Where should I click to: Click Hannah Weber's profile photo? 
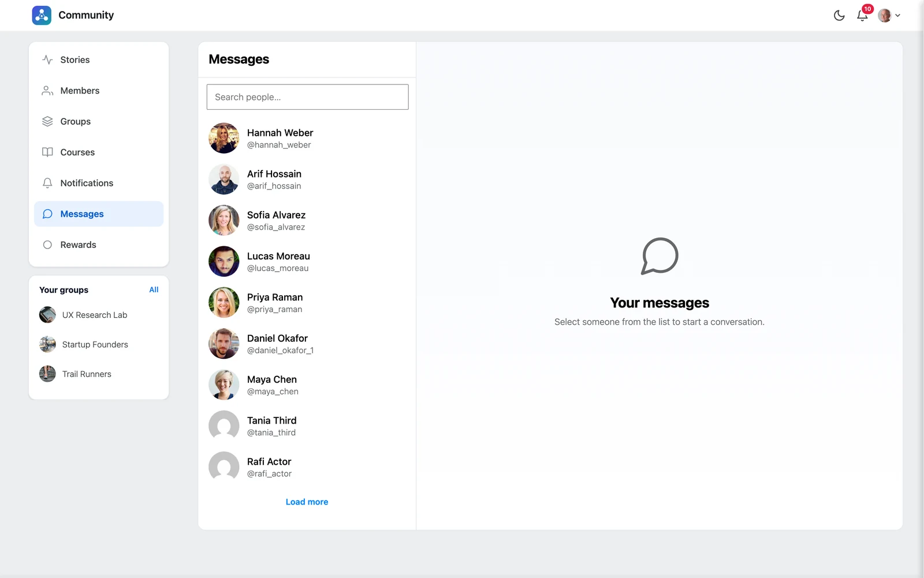[x=224, y=138]
